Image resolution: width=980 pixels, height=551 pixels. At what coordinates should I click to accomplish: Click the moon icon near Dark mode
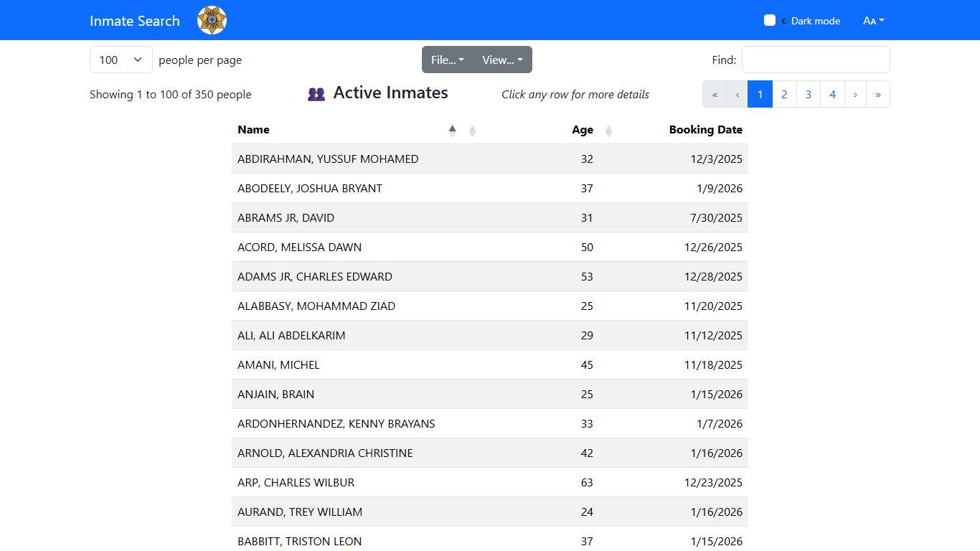coord(783,22)
